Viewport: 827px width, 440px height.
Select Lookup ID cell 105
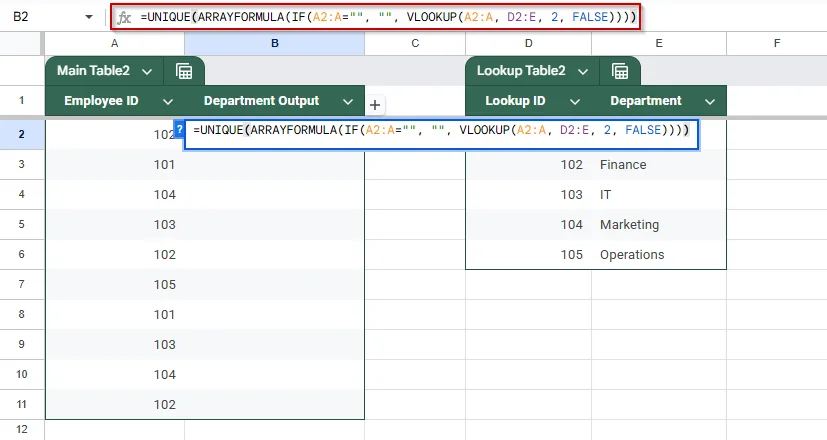pos(528,255)
